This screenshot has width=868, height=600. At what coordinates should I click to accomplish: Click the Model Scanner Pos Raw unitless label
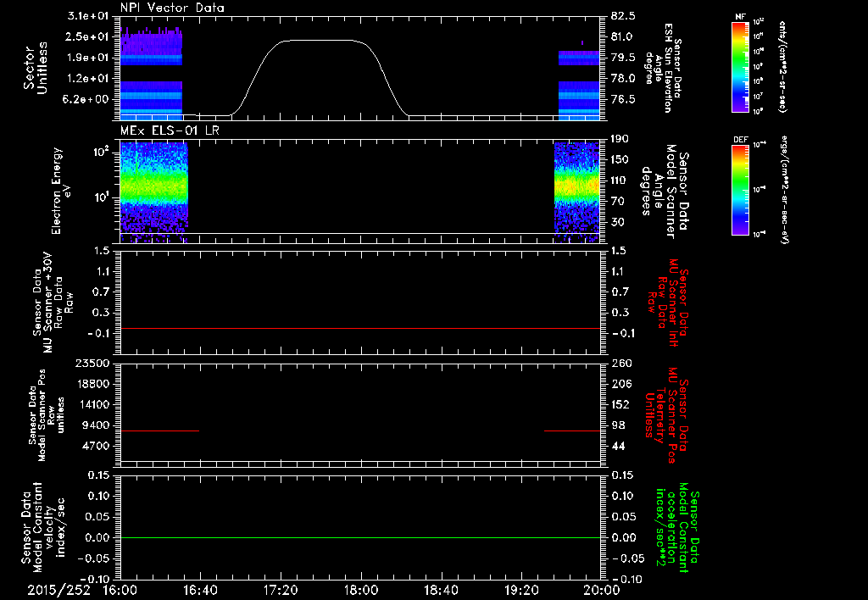click(x=46, y=415)
